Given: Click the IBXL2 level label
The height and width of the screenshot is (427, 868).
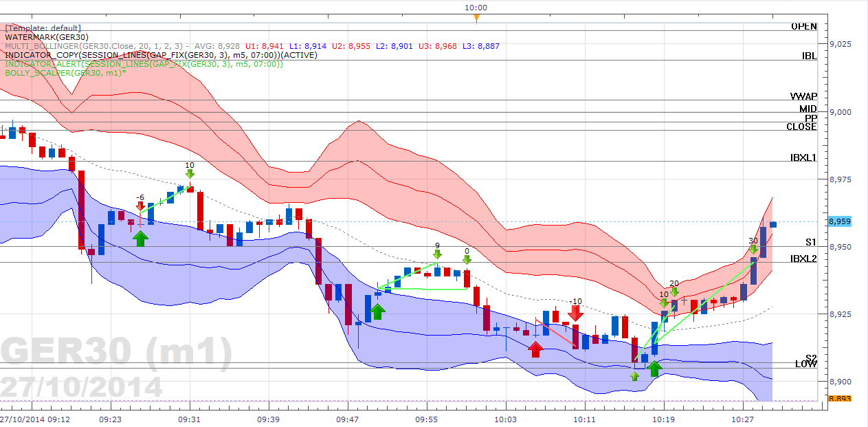Looking at the screenshot, I should pyautogui.click(x=803, y=259).
